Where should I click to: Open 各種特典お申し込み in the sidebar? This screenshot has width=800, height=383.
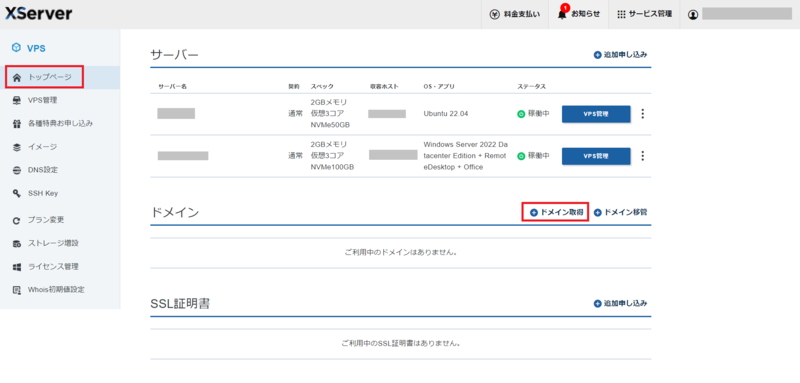pos(60,123)
